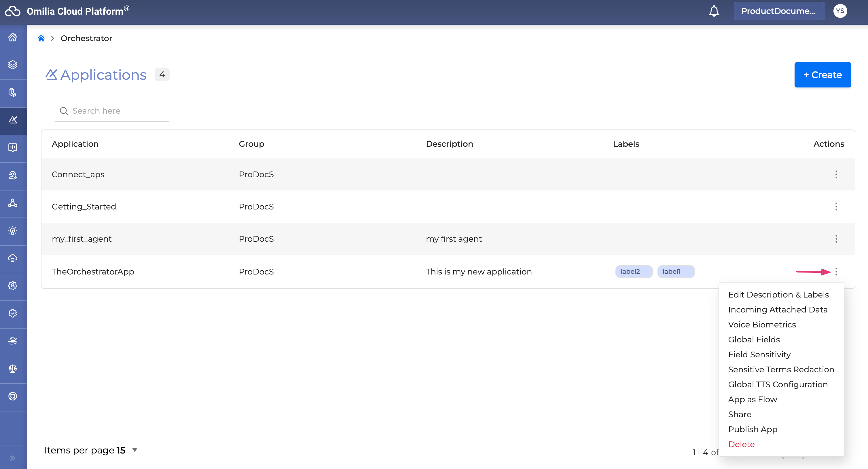Screen dimensions: 868x469
Task: Click the lifebuoy support sidebar icon
Action: point(13,396)
